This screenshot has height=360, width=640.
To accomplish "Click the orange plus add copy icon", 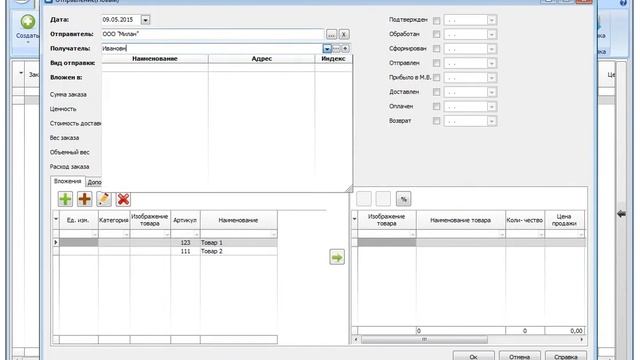I will coord(84,199).
